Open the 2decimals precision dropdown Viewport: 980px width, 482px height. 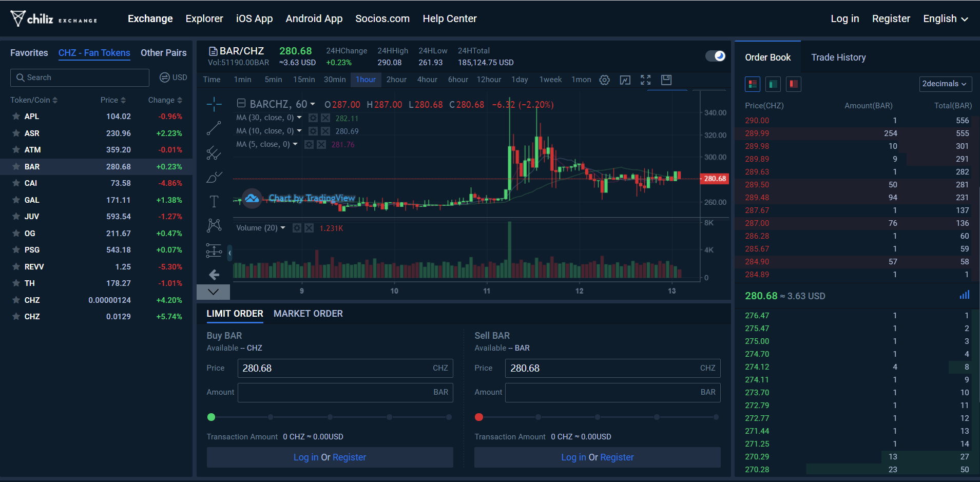(x=946, y=84)
